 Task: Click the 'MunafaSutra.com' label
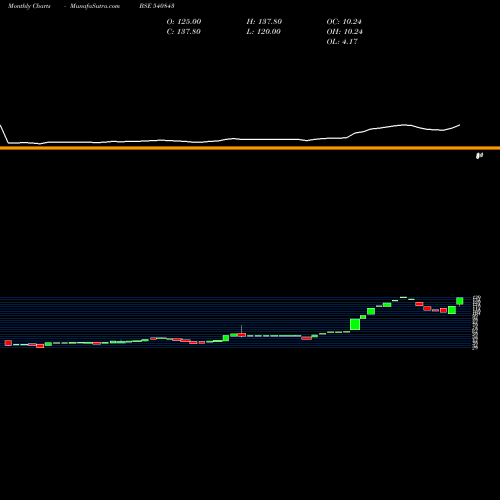[95, 6]
